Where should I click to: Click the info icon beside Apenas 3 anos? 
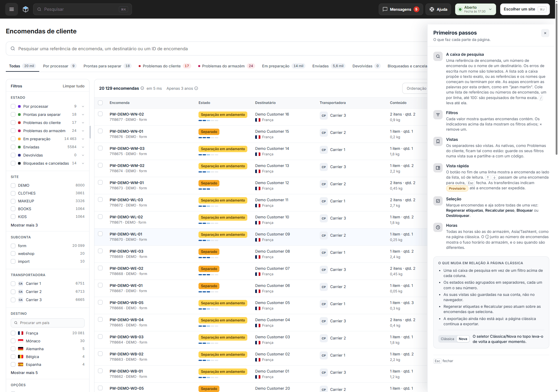pos(196,88)
